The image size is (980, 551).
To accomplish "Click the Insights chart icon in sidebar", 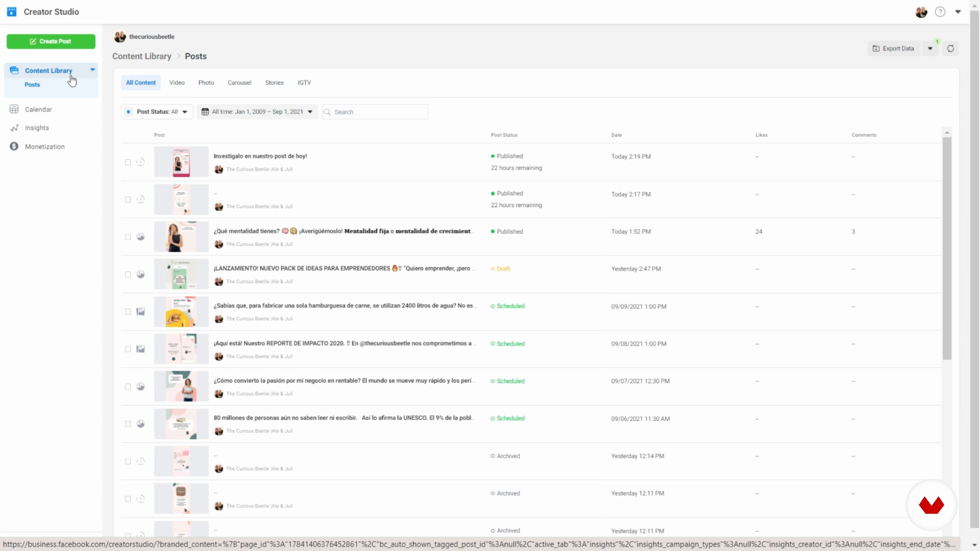I will (14, 128).
